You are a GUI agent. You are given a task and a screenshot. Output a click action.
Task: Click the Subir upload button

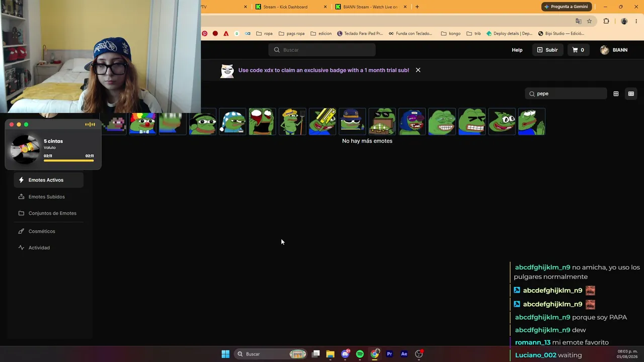click(x=547, y=50)
